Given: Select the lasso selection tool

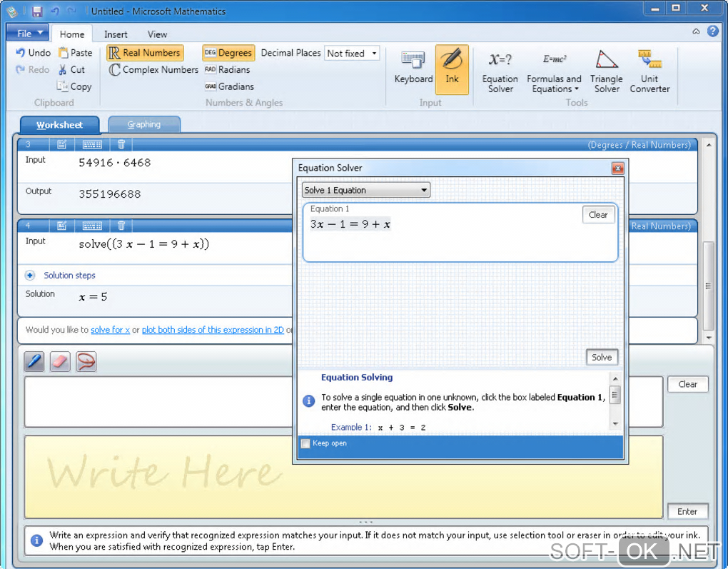Looking at the screenshot, I should click(86, 361).
